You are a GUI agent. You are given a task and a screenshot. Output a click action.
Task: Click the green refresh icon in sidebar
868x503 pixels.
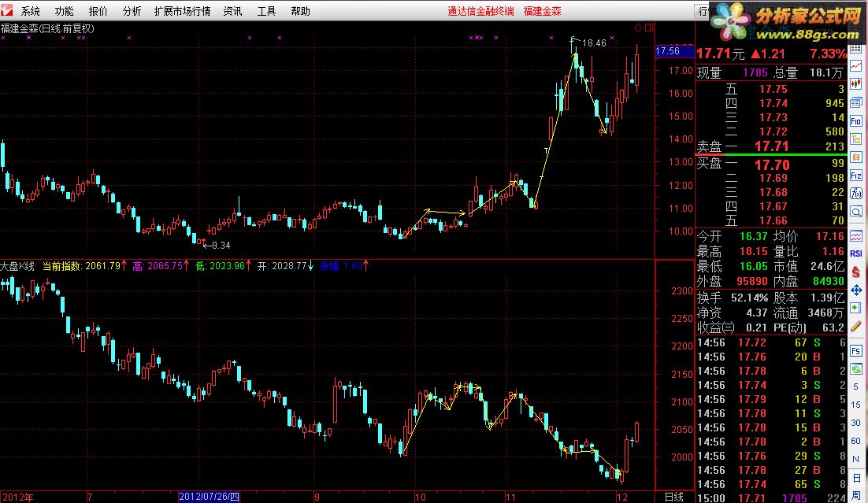pos(856,368)
